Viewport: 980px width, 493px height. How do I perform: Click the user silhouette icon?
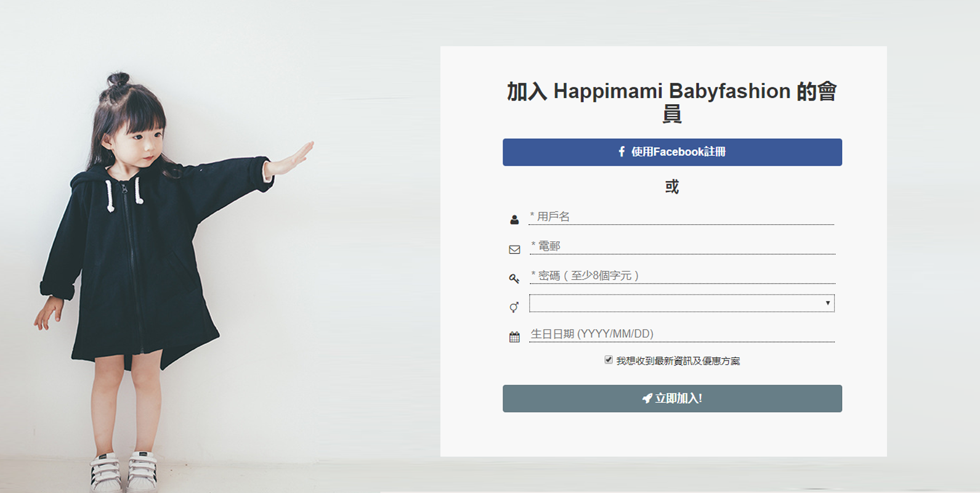514,219
